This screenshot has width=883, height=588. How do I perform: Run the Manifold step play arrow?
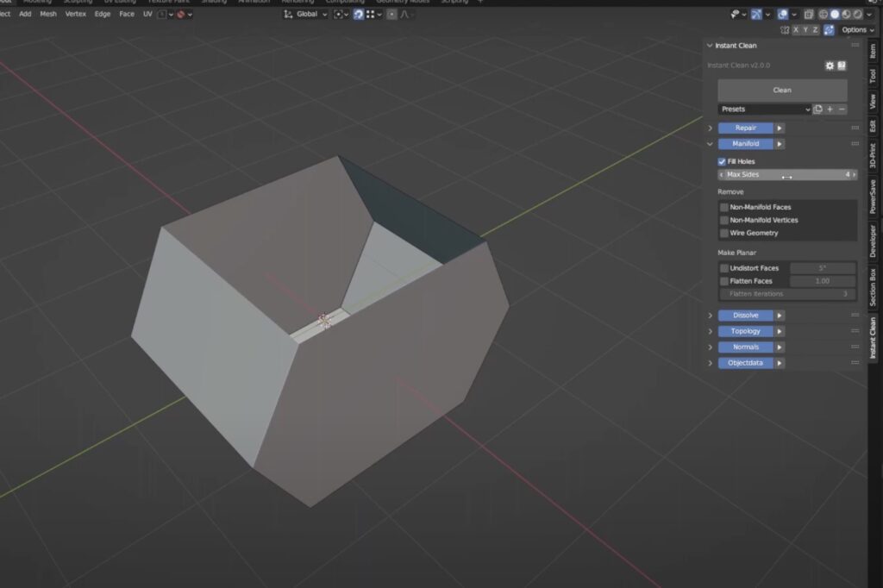pyautogui.click(x=780, y=144)
